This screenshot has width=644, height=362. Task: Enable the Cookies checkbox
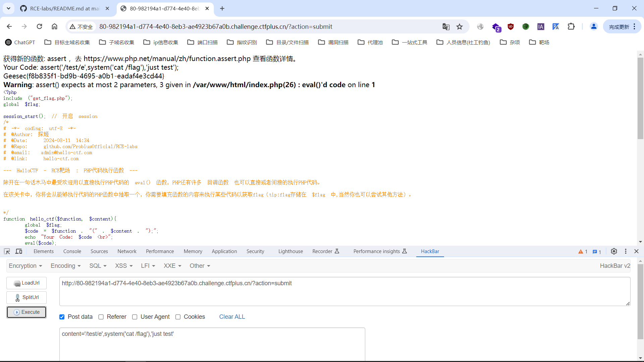click(178, 317)
